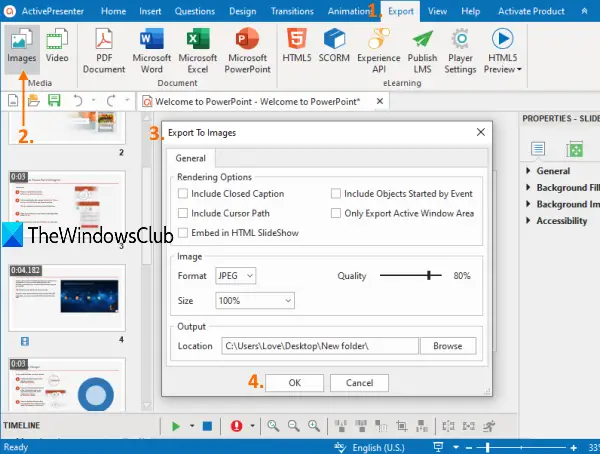Export slides as Images
The width and height of the screenshot is (600, 454).
[x=22, y=49]
